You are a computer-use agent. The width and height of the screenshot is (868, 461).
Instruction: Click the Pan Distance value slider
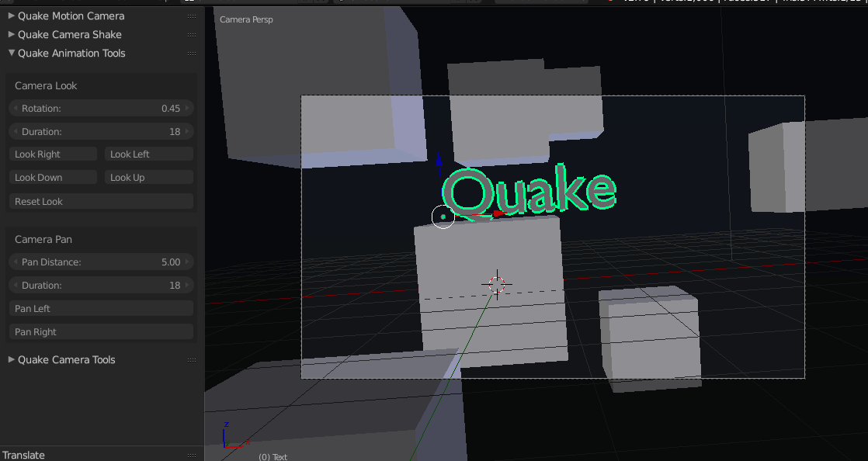[101, 262]
